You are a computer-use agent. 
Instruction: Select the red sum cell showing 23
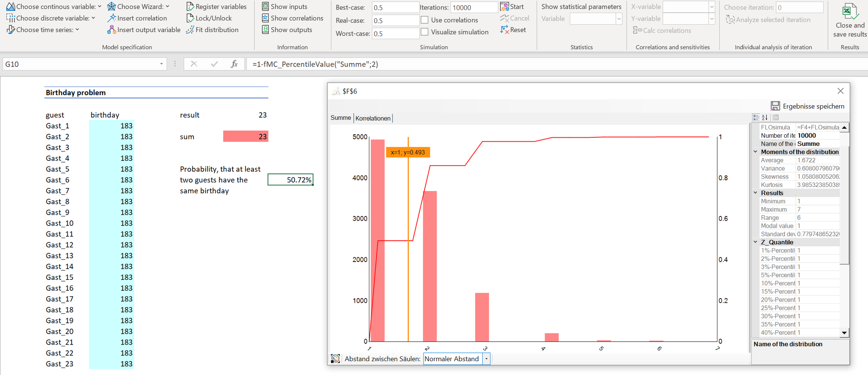(246, 136)
